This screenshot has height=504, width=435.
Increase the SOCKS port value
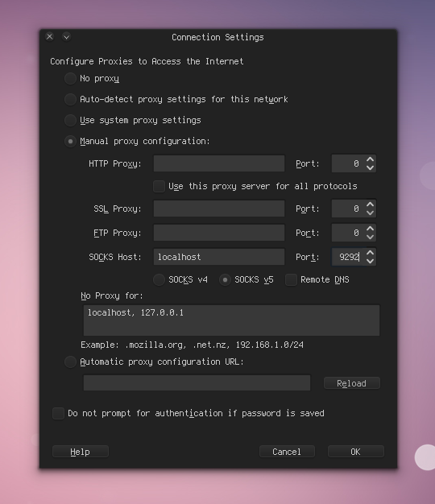[370, 253]
